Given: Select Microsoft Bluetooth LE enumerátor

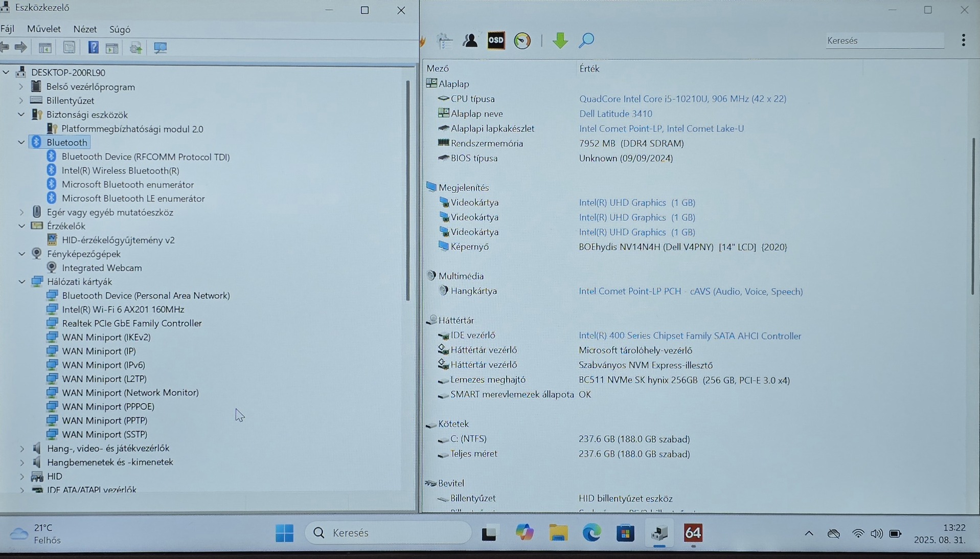Looking at the screenshot, I should pos(133,198).
